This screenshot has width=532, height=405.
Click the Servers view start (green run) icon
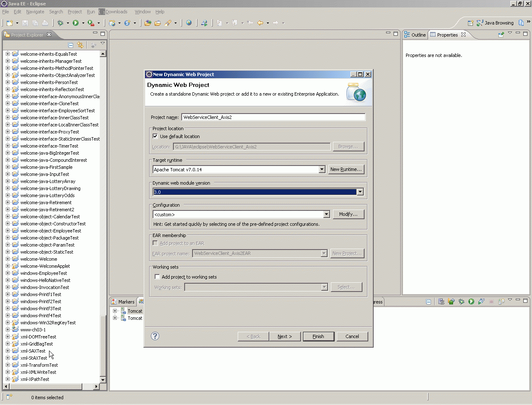tap(471, 302)
